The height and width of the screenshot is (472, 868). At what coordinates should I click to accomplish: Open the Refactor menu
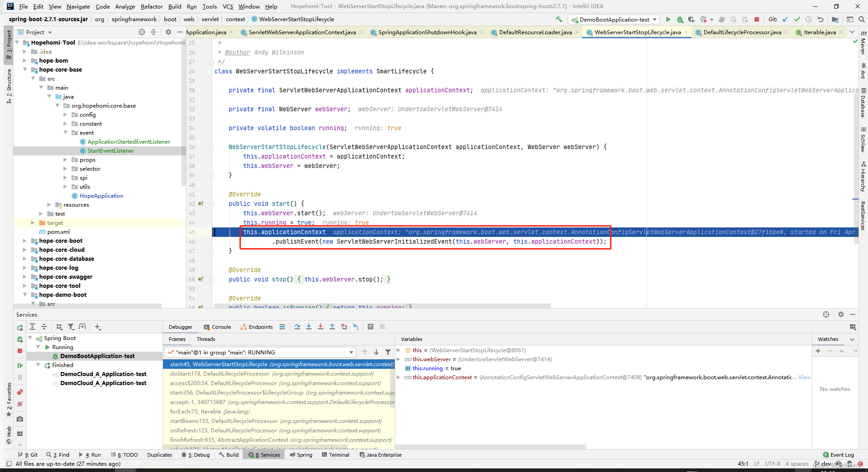tap(152, 6)
